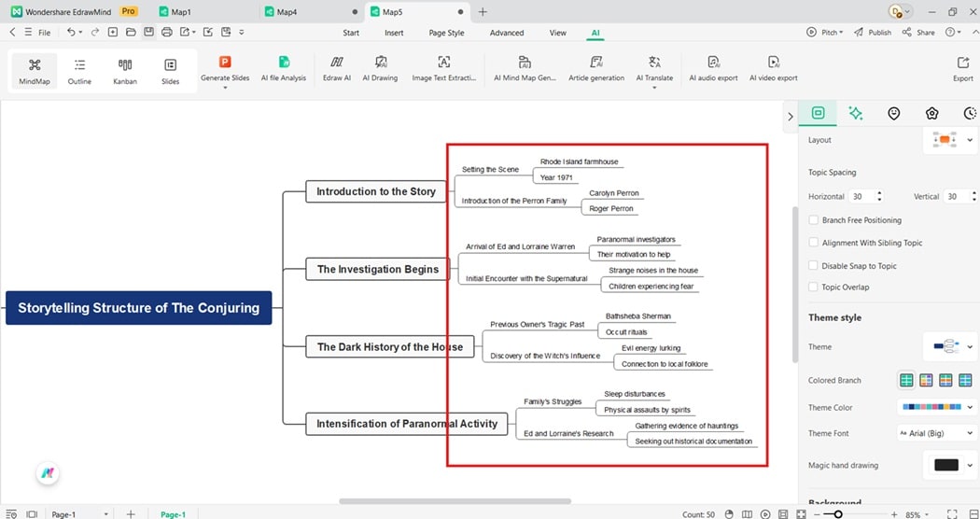Start AI video export

(x=773, y=67)
